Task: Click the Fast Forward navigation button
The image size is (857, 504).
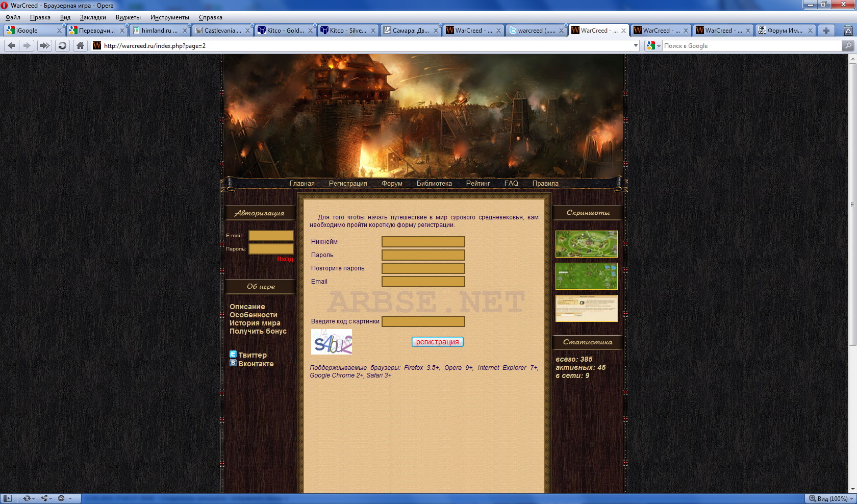Action: click(x=44, y=45)
